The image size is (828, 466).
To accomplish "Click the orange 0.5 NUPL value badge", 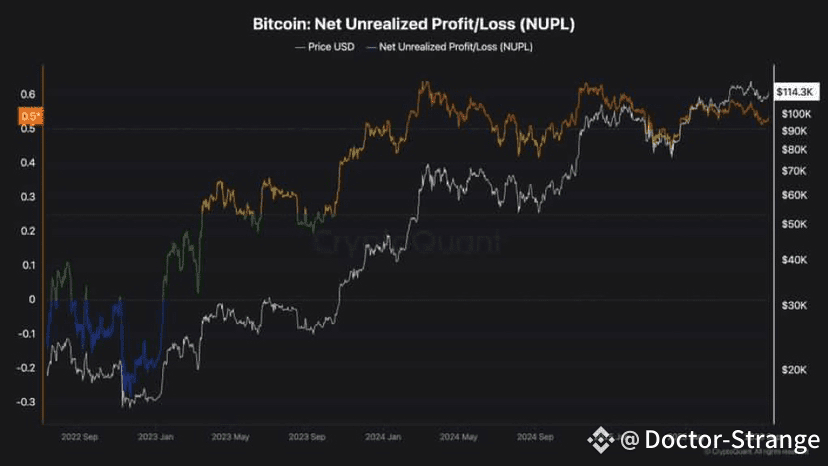I will [x=30, y=116].
